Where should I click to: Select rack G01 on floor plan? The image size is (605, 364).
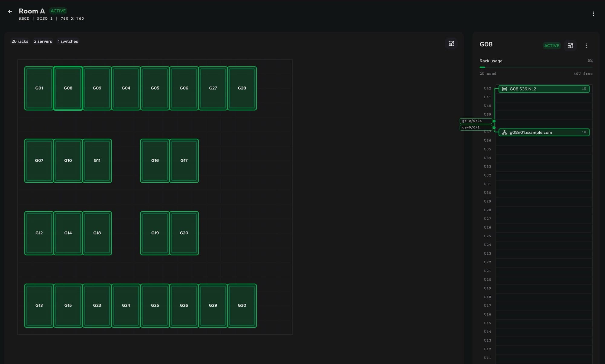[39, 88]
